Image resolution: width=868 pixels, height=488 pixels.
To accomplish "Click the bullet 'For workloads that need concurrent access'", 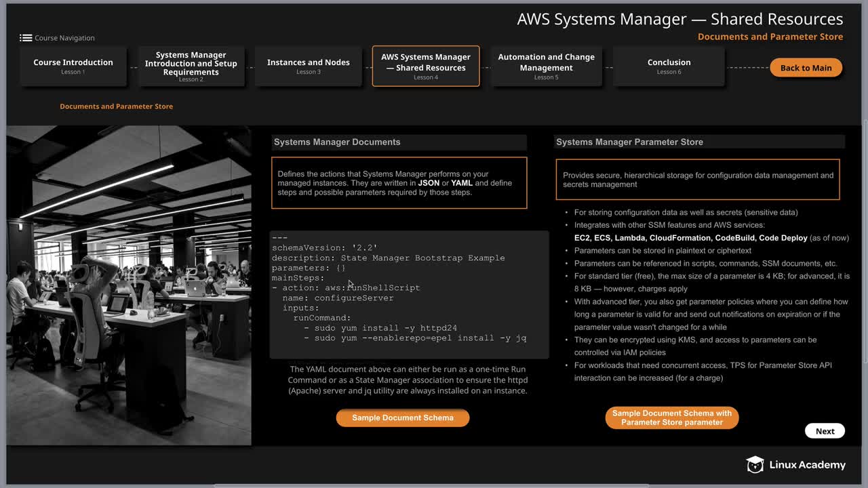I will point(703,371).
